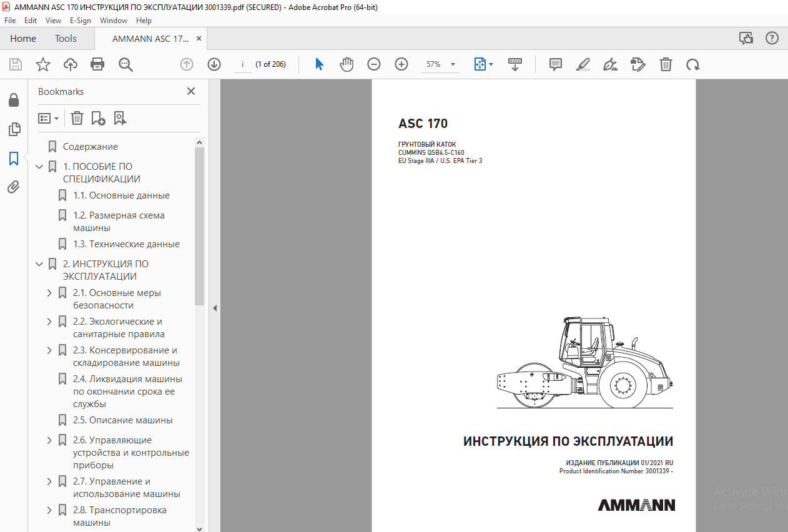Collapse the navigation pane with arrow handle

214,308
